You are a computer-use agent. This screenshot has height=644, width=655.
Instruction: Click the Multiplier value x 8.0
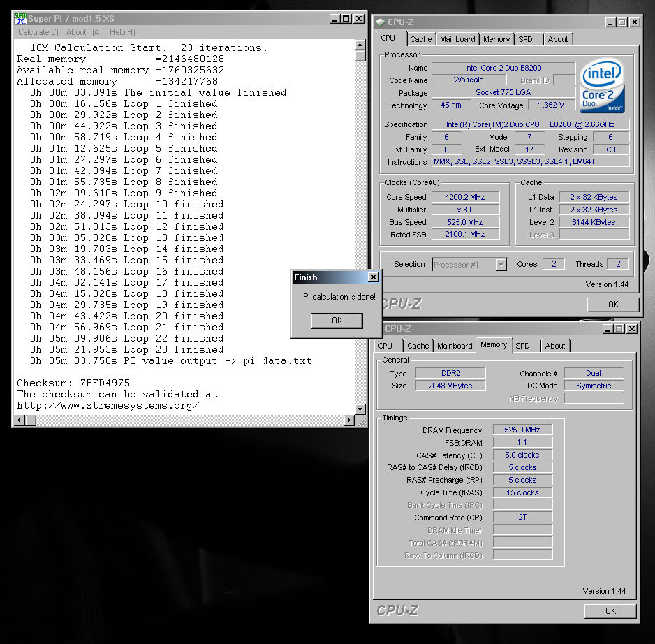click(x=465, y=210)
